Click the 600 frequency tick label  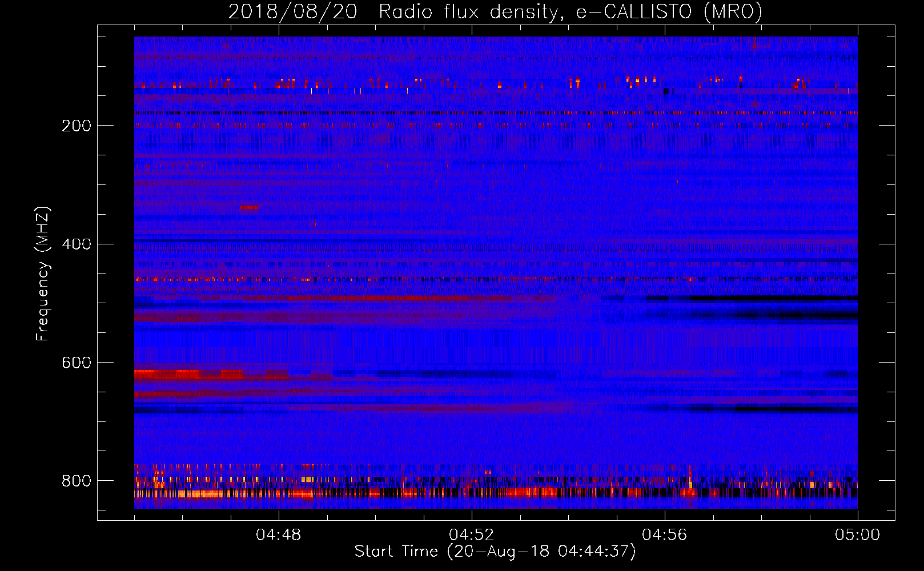(77, 363)
